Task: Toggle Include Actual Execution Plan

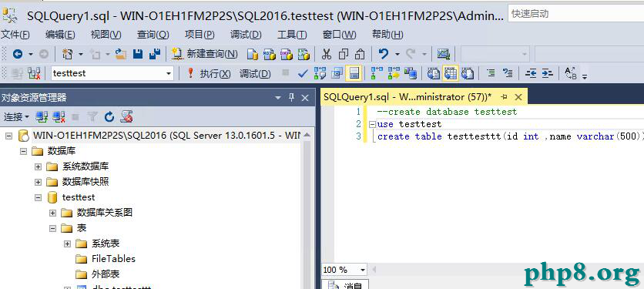Action: pos(377,73)
